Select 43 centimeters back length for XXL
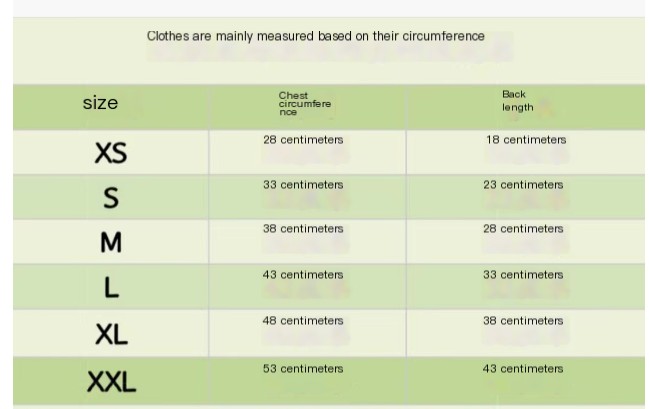Image resolution: width=649 pixels, height=409 pixels. point(523,368)
